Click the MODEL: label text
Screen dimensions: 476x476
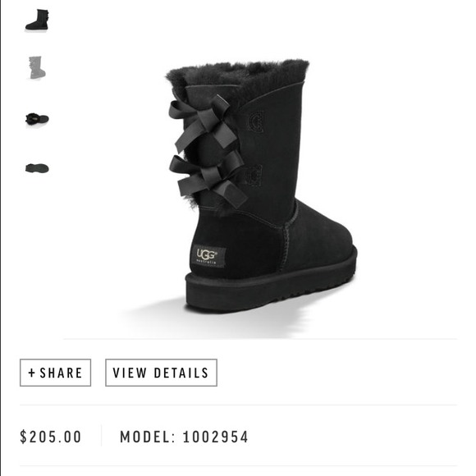[148, 437]
